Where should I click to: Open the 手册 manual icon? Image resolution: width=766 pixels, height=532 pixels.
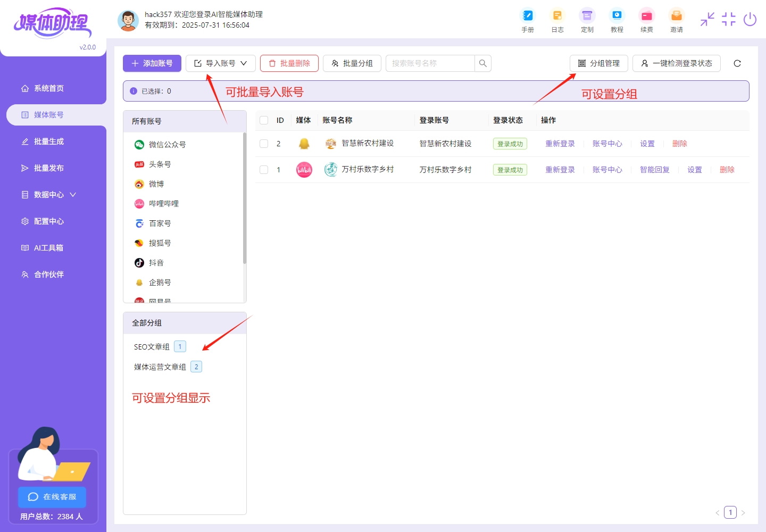click(x=528, y=20)
